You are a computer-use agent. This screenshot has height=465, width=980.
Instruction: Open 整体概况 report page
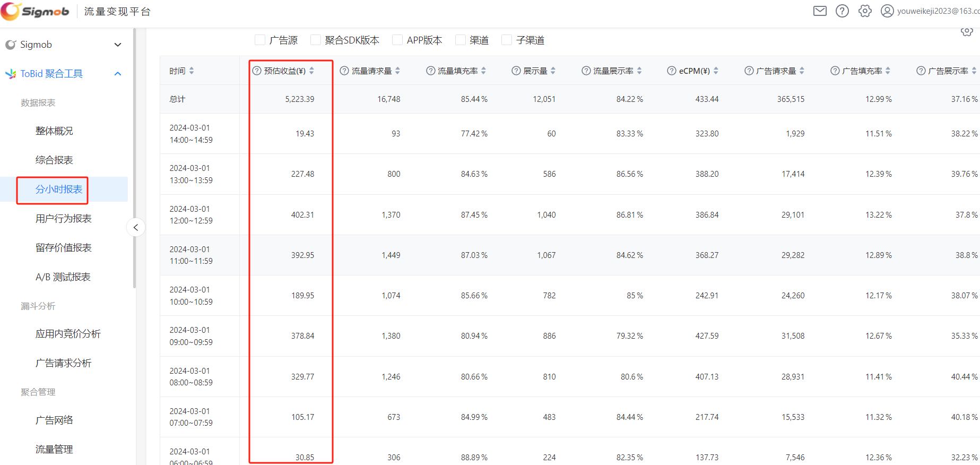tap(54, 131)
